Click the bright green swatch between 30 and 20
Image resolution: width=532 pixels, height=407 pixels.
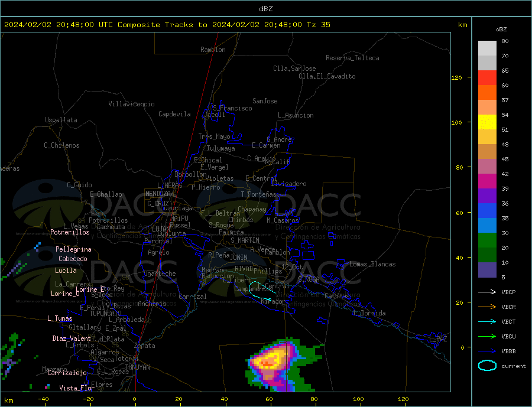pyautogui.click(x=487, y=240)
